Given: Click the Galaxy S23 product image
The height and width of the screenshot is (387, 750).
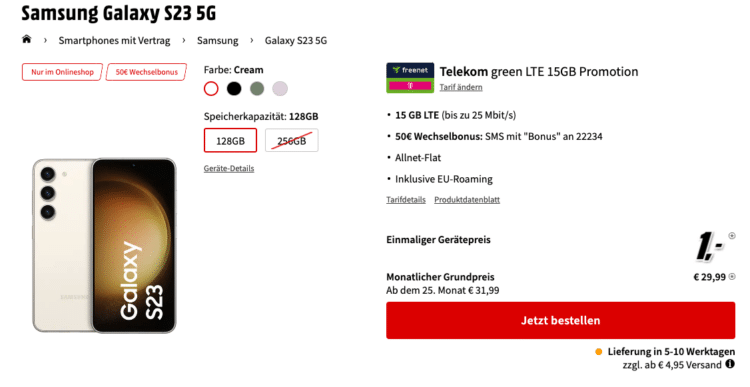Looking at the screenshot, I should click(x=104, y=245).
